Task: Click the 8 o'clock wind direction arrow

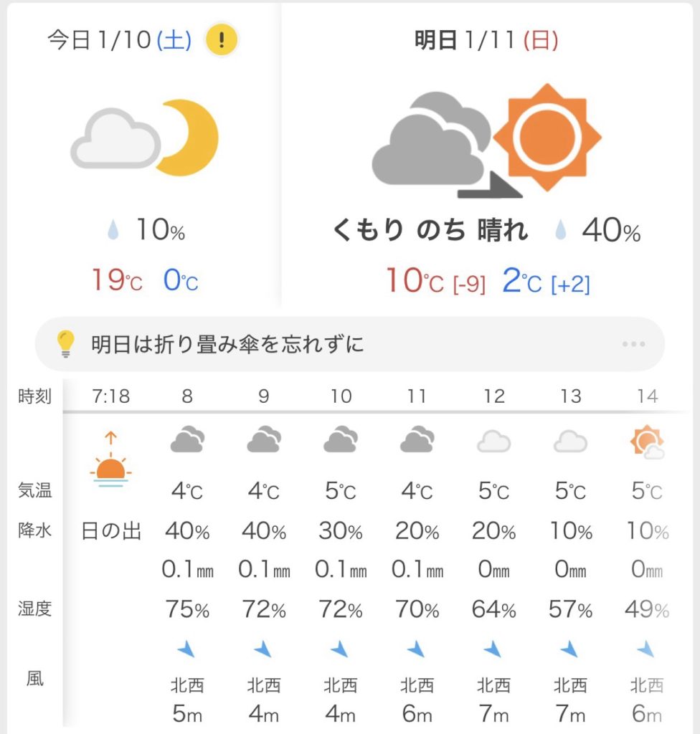Action: [186, 649]
